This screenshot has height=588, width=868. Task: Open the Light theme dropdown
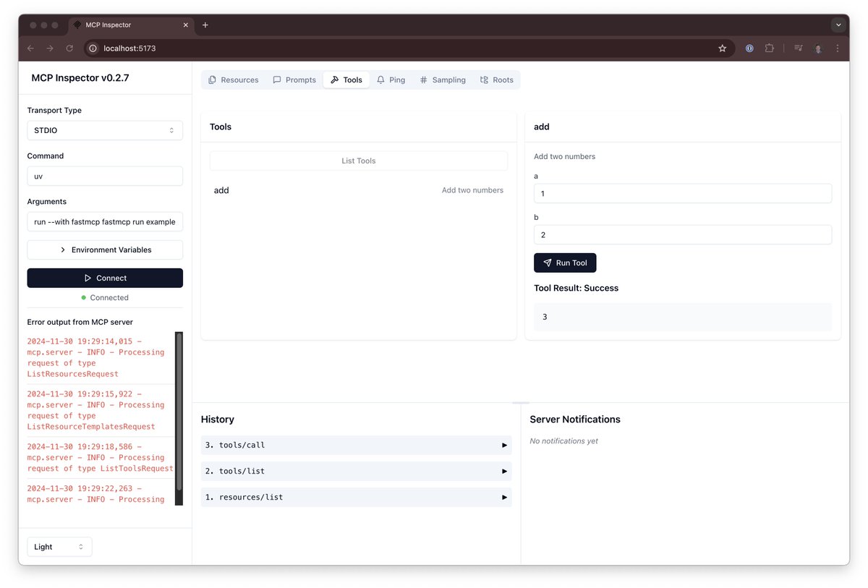[59, 547]
